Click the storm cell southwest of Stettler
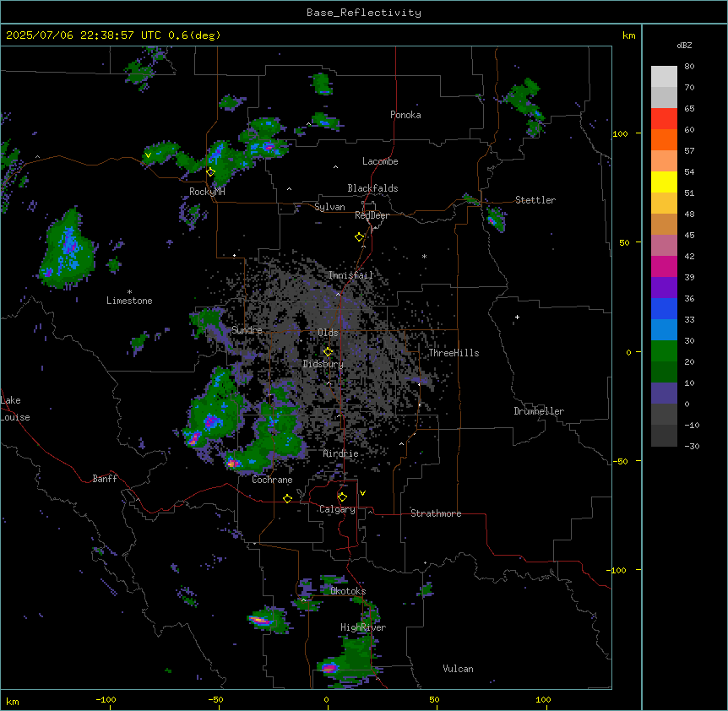728x711 pixels. pos(496,219)
